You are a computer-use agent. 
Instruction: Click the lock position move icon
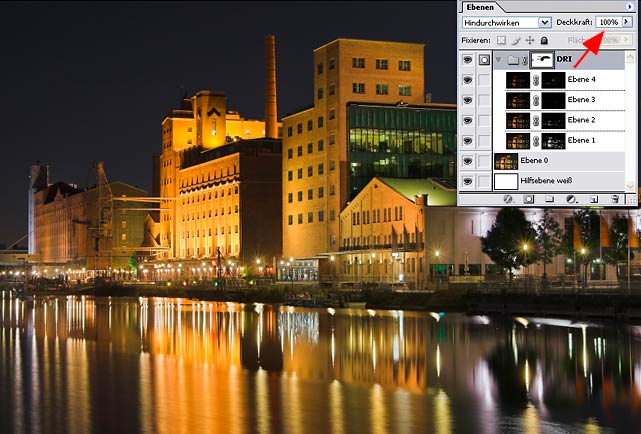click(530, 40)
